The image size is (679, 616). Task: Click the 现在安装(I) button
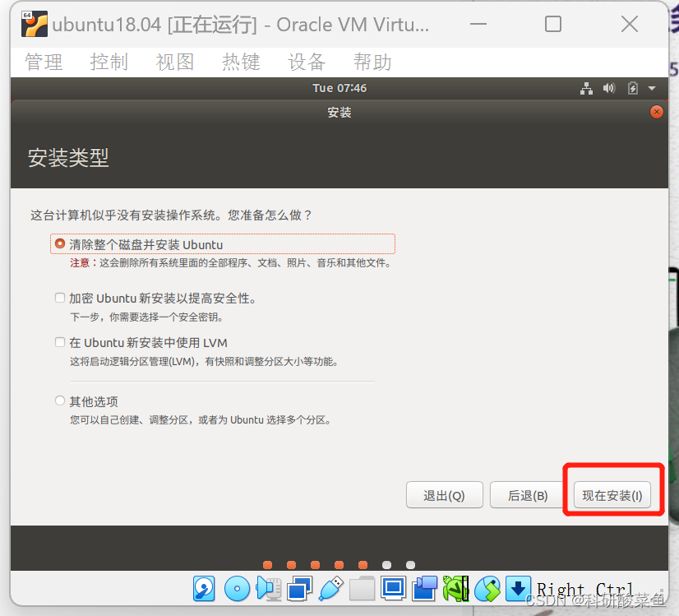[x=613, y=494]
